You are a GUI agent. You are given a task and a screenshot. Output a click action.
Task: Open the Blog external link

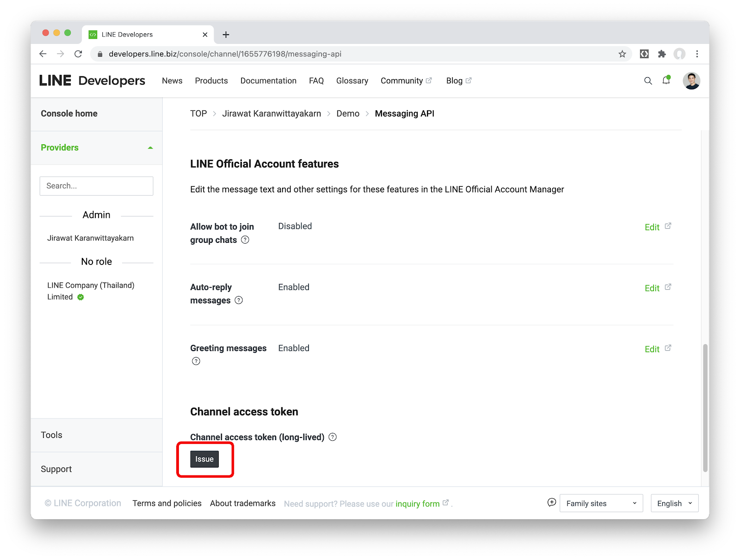pos(459,81)
